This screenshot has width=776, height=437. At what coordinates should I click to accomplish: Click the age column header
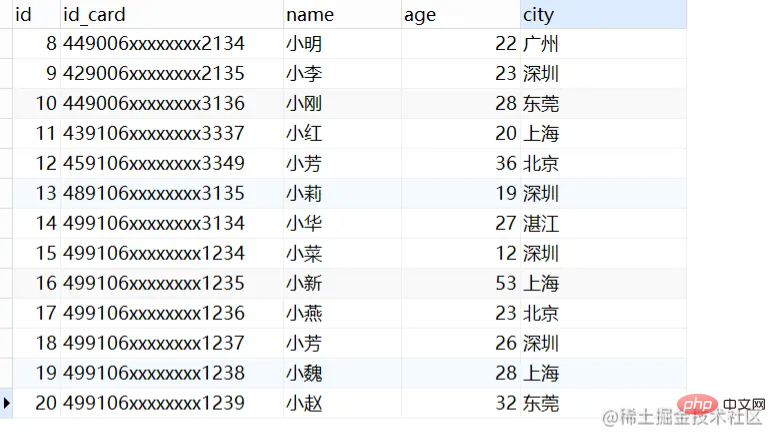pos(461,14)
